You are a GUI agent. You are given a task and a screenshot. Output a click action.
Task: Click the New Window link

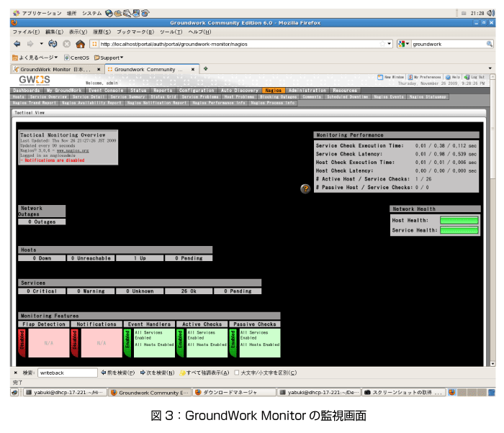390,77
